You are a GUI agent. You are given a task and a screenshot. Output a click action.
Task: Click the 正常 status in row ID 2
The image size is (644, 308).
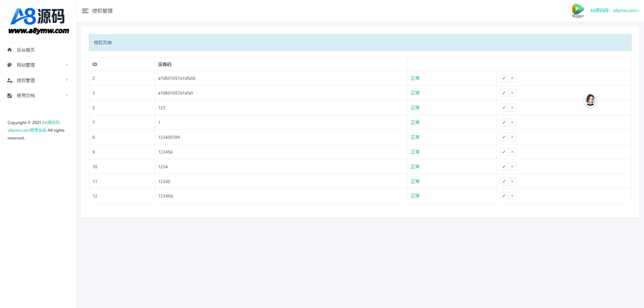[415, 78]
